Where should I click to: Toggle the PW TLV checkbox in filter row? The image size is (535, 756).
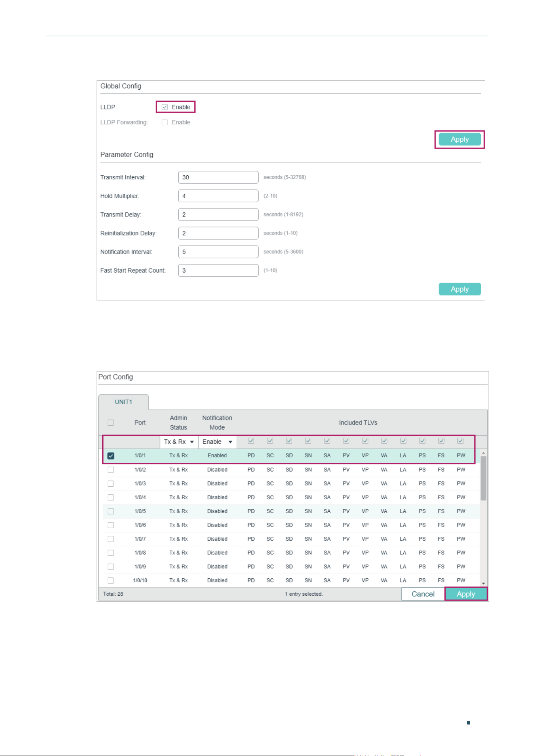pyautogui.click(x=460, y=441)
